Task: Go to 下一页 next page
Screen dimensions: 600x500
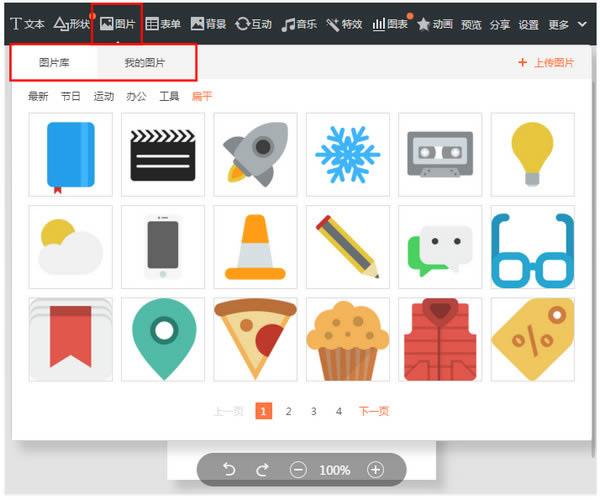Action: [x=374, y=411]
